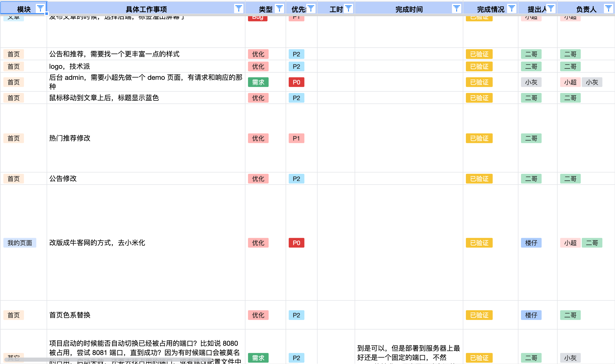615x364 pixels.
Task: Open filter for 模块 column
Action: pos(40,9)
